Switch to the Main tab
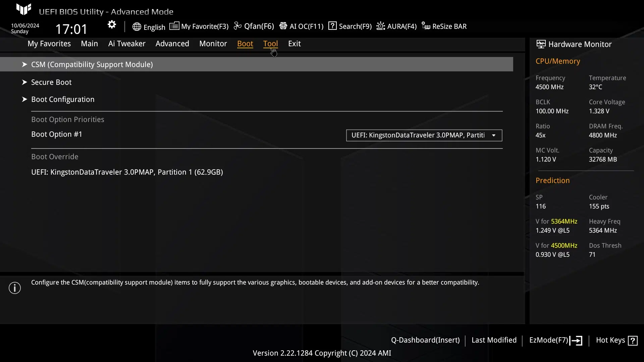The width and height of the screenshot is (644, 362). point(89,44)
